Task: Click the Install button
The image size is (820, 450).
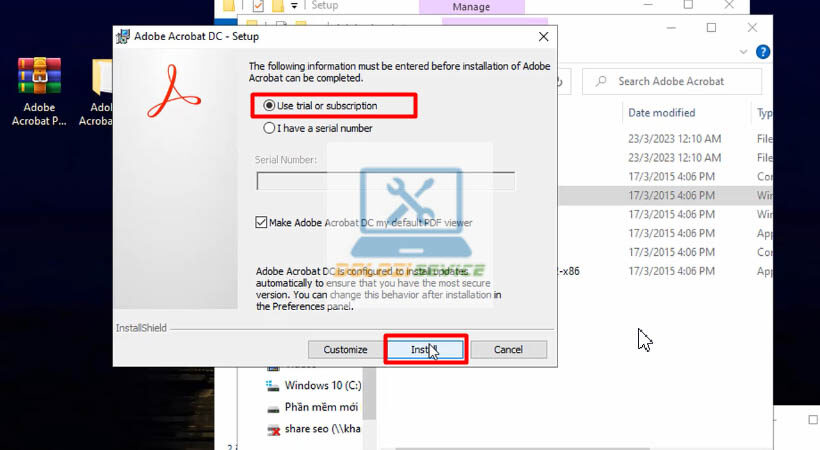Action: pos(426,350)
